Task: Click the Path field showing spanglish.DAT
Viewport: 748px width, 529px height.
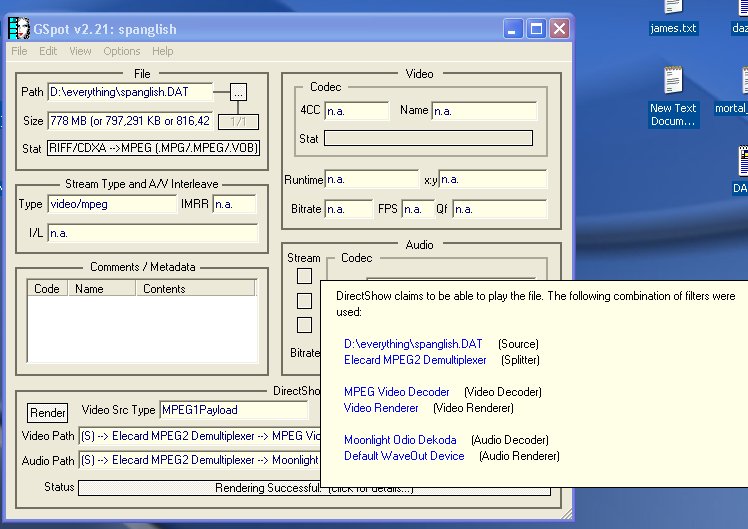Action: tap(130, 92)
